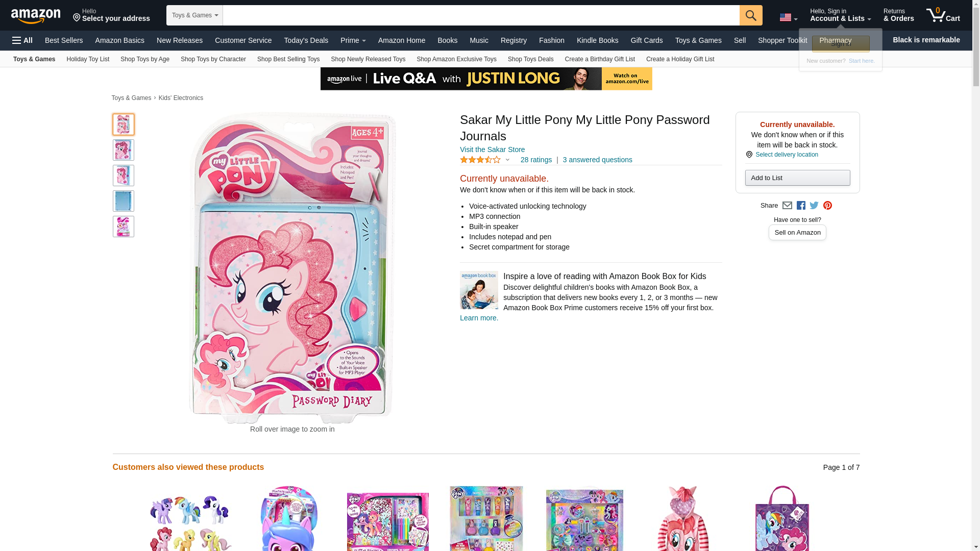
Task: Select the blue journal product thumbnail
Action: coord(124,201)
